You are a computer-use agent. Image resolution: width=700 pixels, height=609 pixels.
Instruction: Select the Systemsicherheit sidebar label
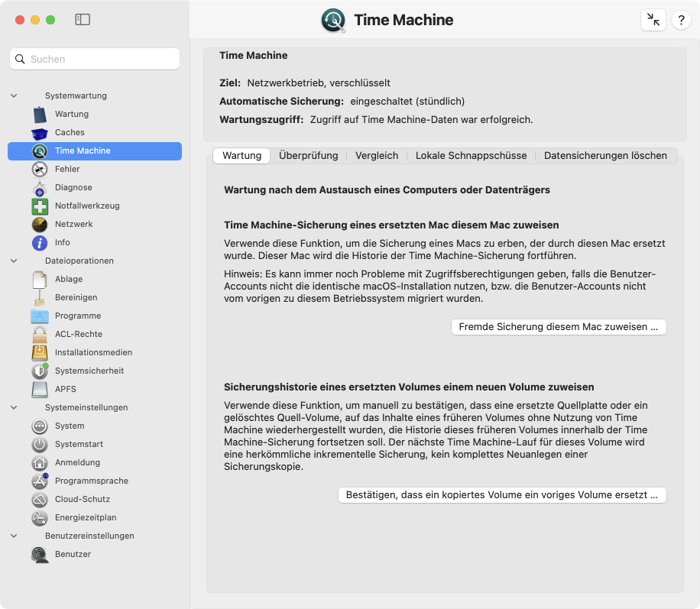point(89,371)
